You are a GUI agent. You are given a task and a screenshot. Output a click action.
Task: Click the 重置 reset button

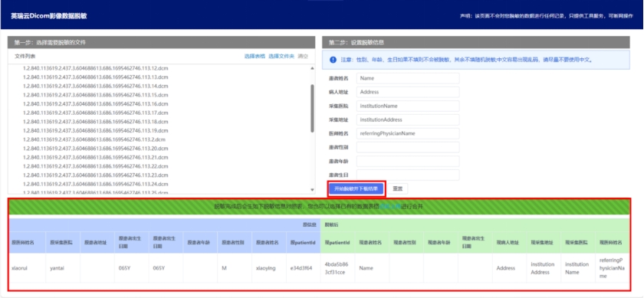click(397, 188)
